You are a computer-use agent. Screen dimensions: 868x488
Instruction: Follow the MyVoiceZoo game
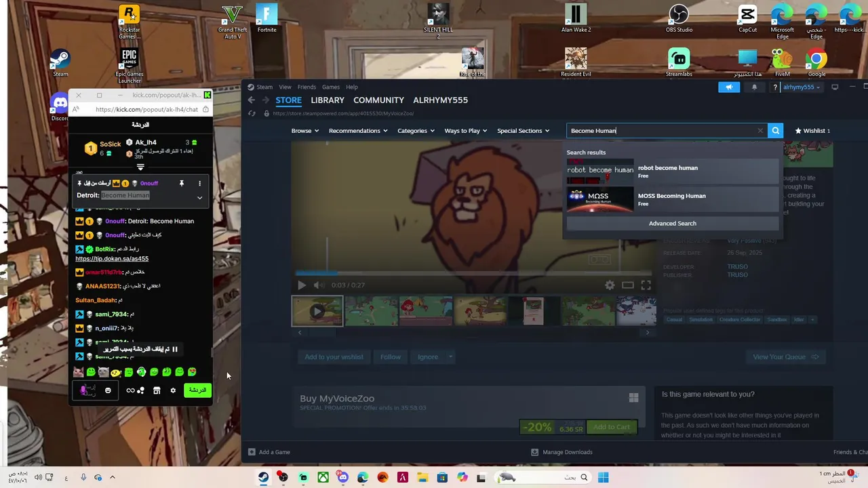390,357
